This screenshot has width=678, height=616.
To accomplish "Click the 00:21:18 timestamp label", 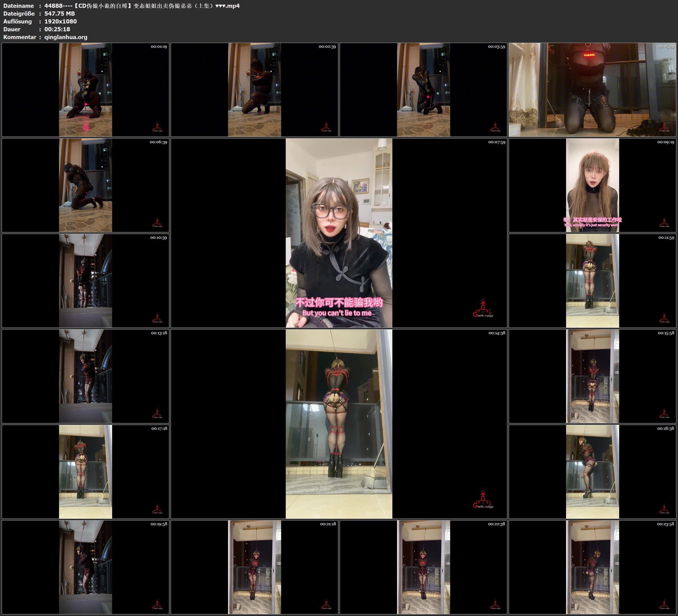I will coord(328,524).
